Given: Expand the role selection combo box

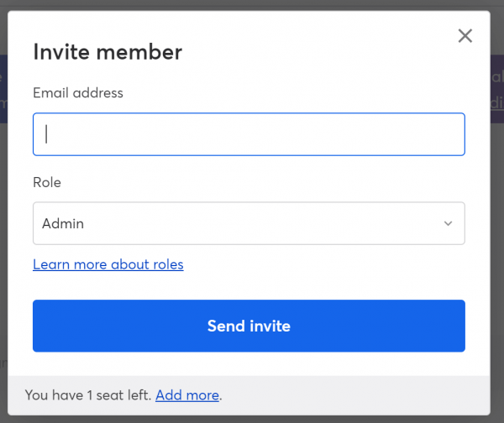Looking at the screenshot, I should pos(249,223).
